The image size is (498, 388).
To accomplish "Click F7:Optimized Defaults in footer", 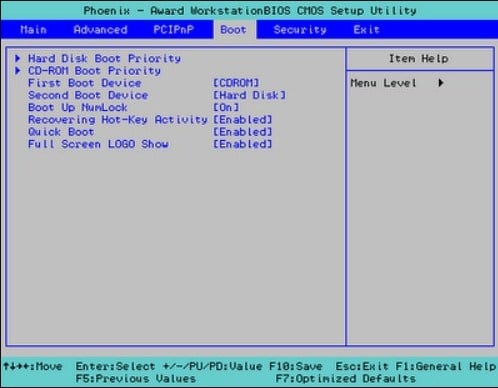I will pyautogui.click(x=346, y=379).
